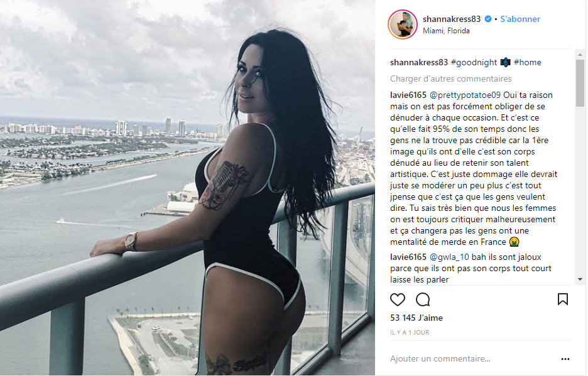Open the @prettypotatoe09 mention
The height and width of the screenshot is (376, 588).
tap(465, 95)
